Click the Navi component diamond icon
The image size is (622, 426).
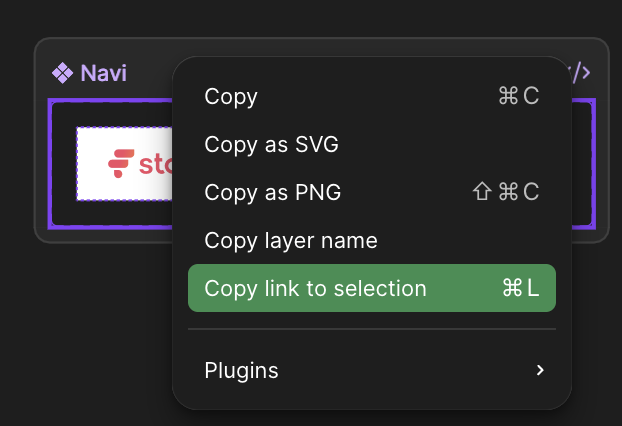click(x=63, y=73)
